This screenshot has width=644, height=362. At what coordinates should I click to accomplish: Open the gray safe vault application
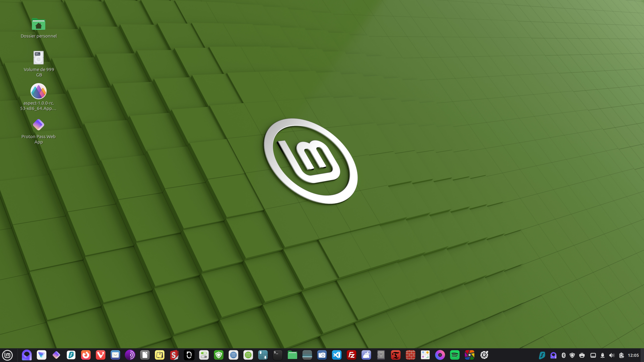[x=381, y=355]
